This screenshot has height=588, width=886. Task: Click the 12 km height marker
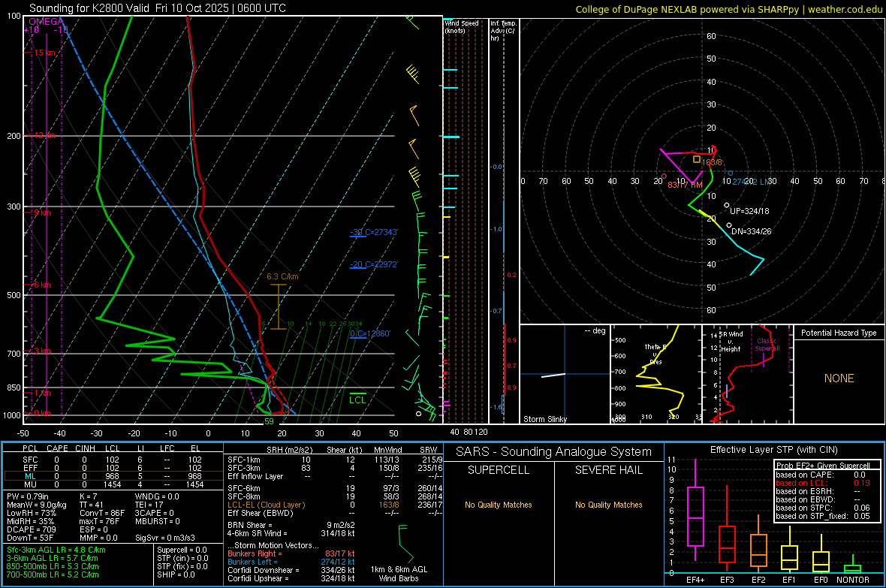(44, 136)
